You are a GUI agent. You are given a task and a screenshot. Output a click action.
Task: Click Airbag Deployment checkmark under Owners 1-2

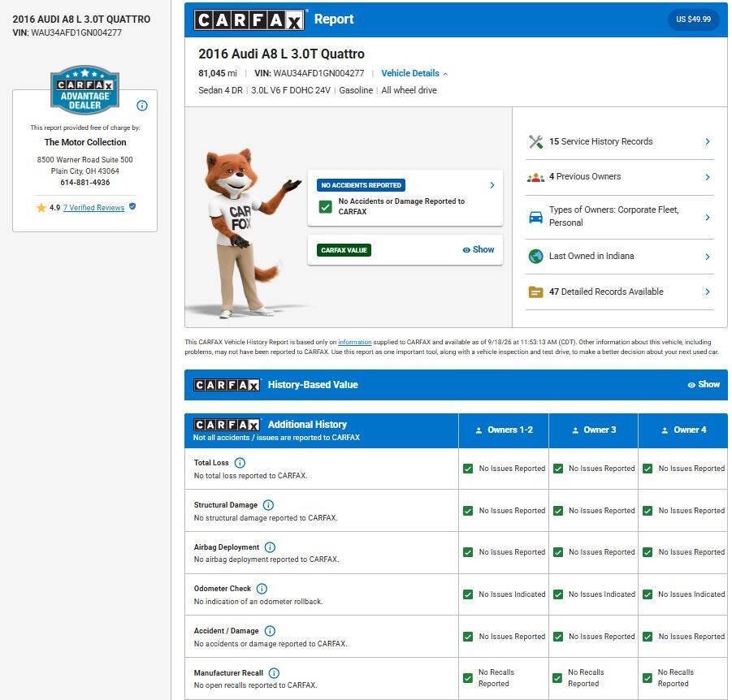468,552
